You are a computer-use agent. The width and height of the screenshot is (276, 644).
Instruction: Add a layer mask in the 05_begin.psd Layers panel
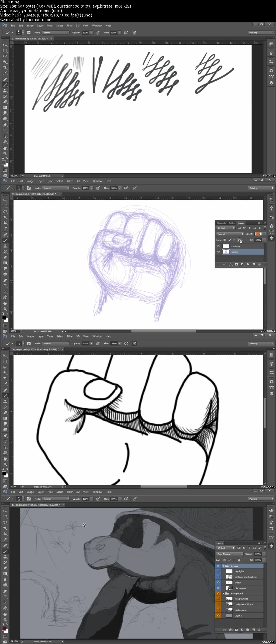tap(236, 264)
